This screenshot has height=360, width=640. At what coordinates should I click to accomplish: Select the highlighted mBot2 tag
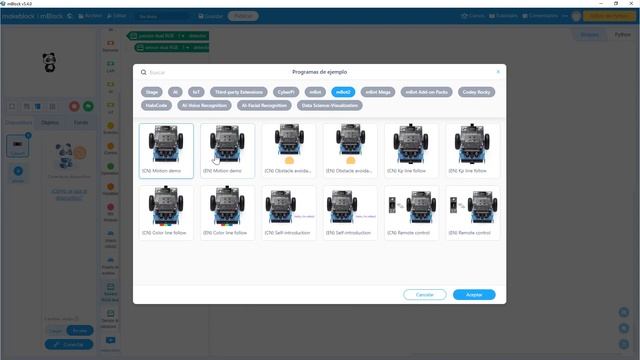(343, 92)
